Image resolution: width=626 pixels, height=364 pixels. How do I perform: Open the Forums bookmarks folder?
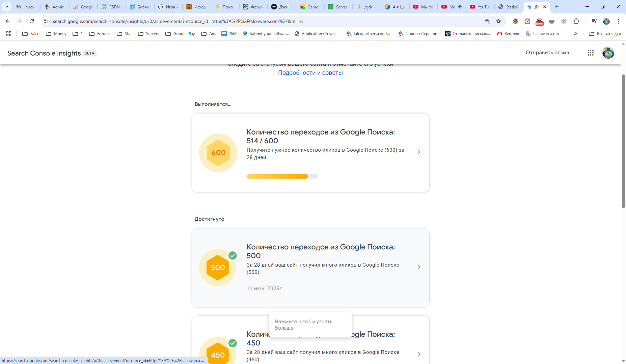tap(100, 34)
